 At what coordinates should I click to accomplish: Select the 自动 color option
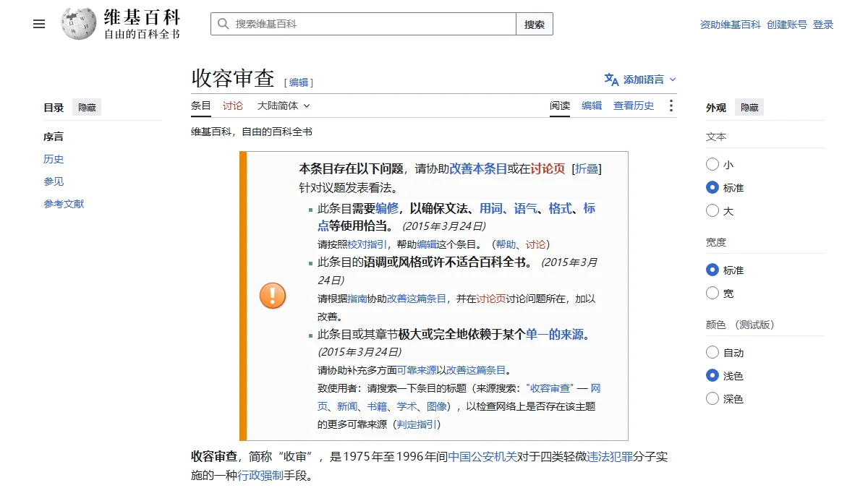click(712, 353)
